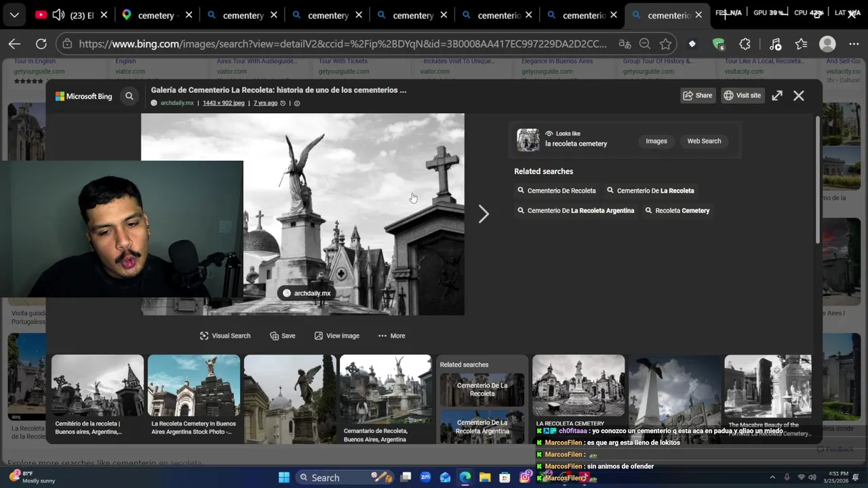
Task: Click the Bing search magnifier button
Action: (x=130, y=96)
